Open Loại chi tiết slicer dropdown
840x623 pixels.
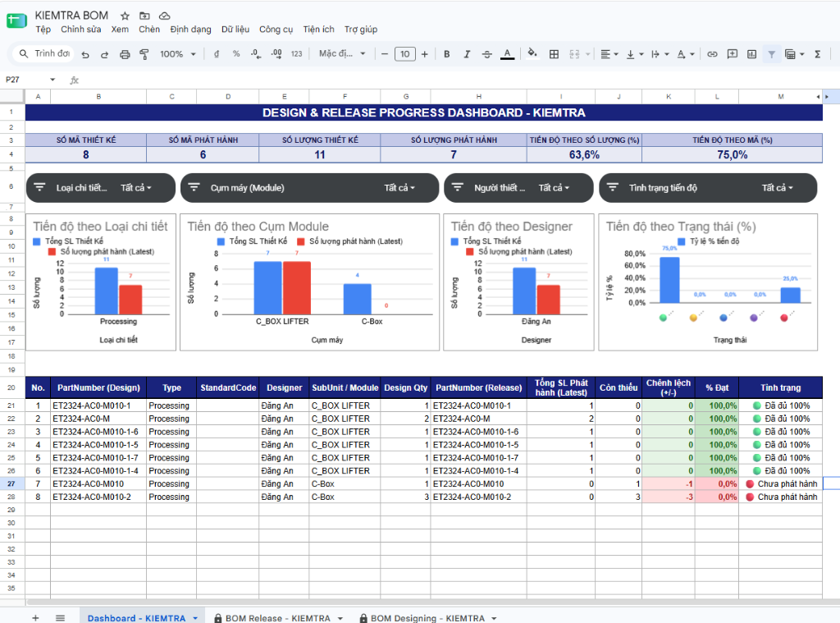tap(135, 188)
